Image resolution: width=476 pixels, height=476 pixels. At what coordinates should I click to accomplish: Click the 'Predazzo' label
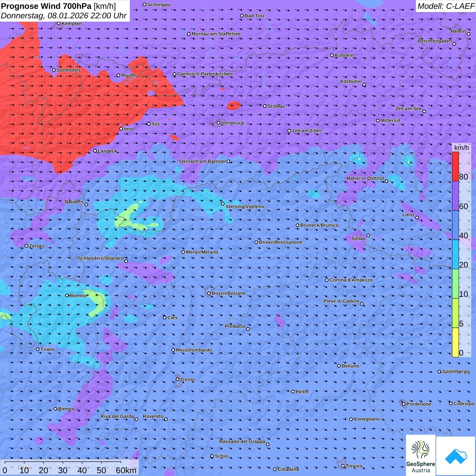235,326
